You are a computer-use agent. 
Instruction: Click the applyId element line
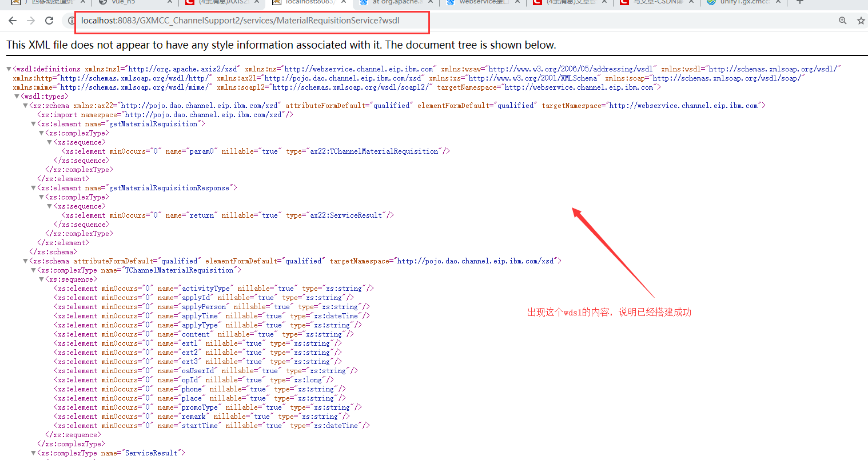point(204,298)
